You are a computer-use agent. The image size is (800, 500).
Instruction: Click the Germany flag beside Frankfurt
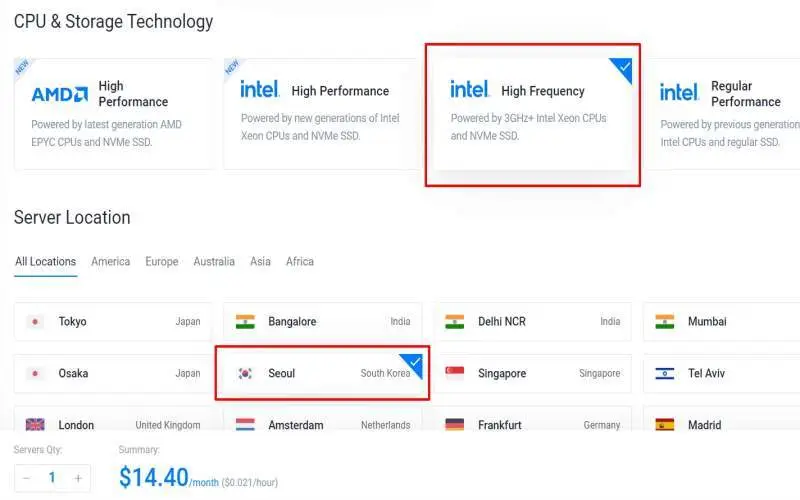[x=455, y=425]
